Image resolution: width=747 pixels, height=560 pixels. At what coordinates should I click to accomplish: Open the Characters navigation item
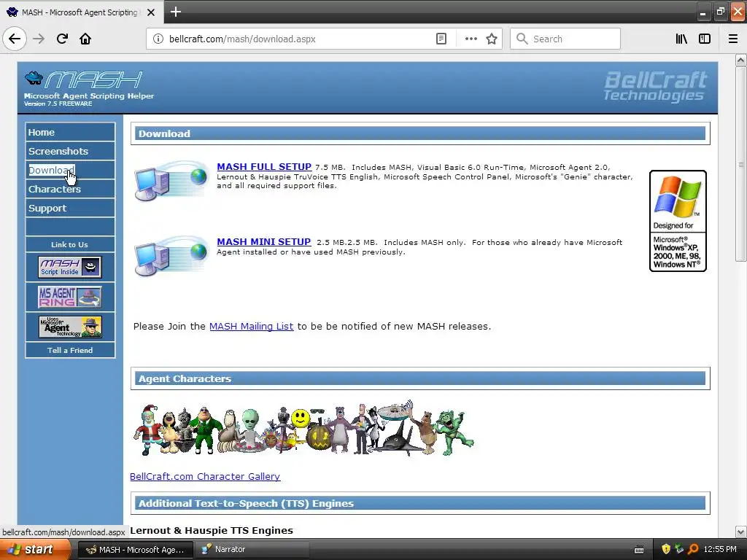(x=70, y=189)
